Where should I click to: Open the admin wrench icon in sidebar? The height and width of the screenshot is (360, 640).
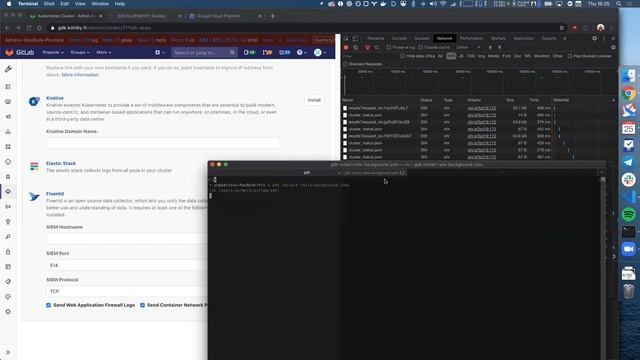click(x=8, y=69)
